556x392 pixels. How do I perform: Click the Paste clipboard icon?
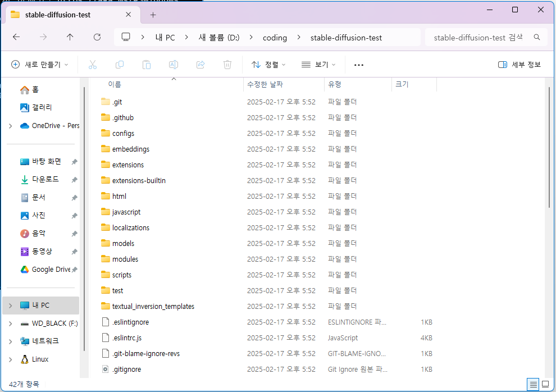coord(147,65)
